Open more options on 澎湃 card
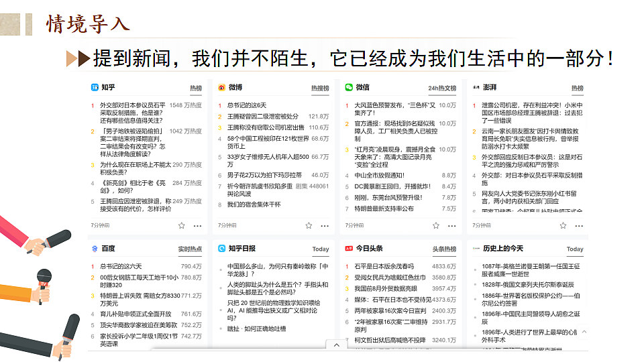The width and height of the screenshot is (644, 362). point(579,226)
